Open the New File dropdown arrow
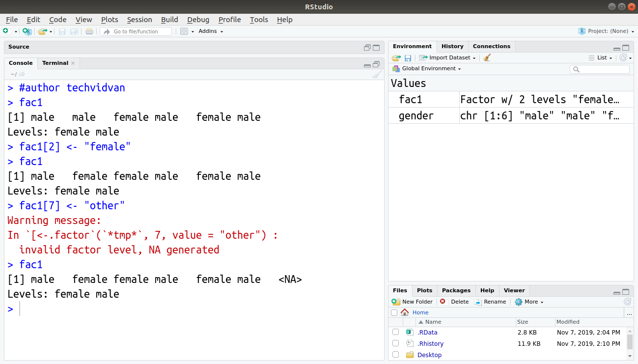The image size is (638, 364). pyautogui.click(x=16, y=31)
